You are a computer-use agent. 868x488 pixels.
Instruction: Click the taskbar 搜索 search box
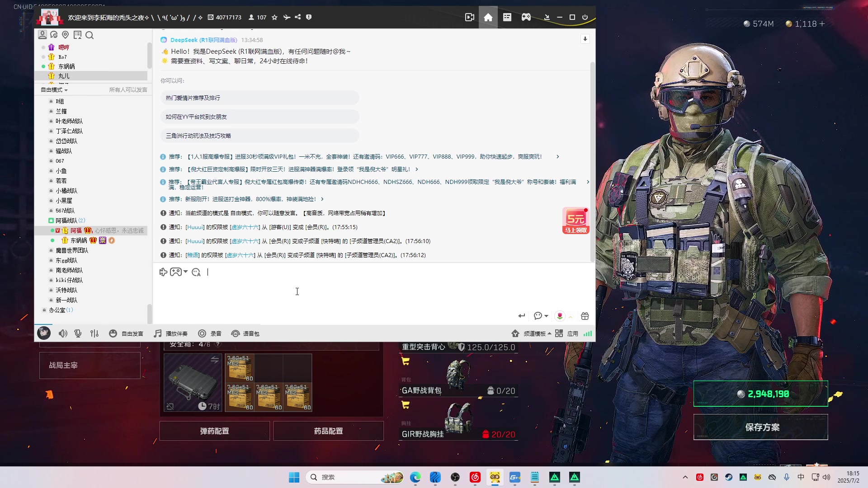pyautogui.click(x=355, y=477)
